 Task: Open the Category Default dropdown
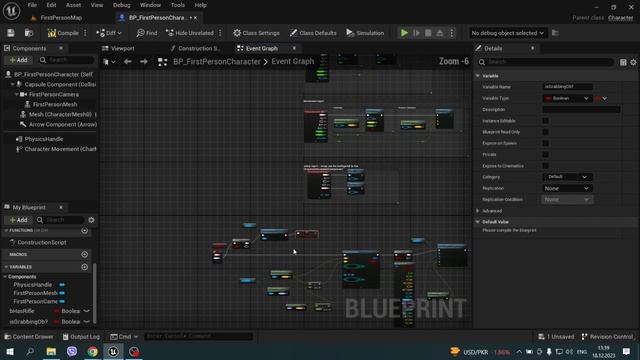pyautogui.click(x=567, y=177)
